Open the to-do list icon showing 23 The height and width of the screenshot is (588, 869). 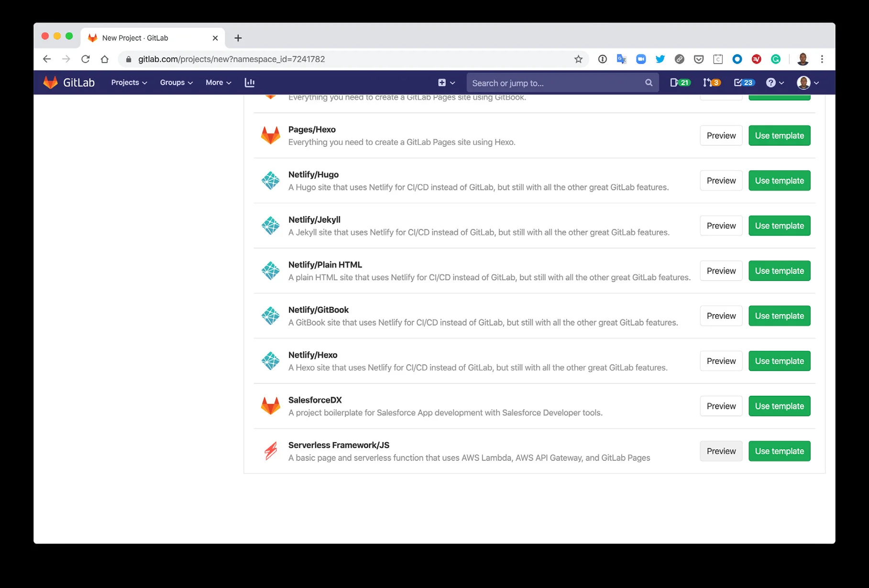[743, 83]
